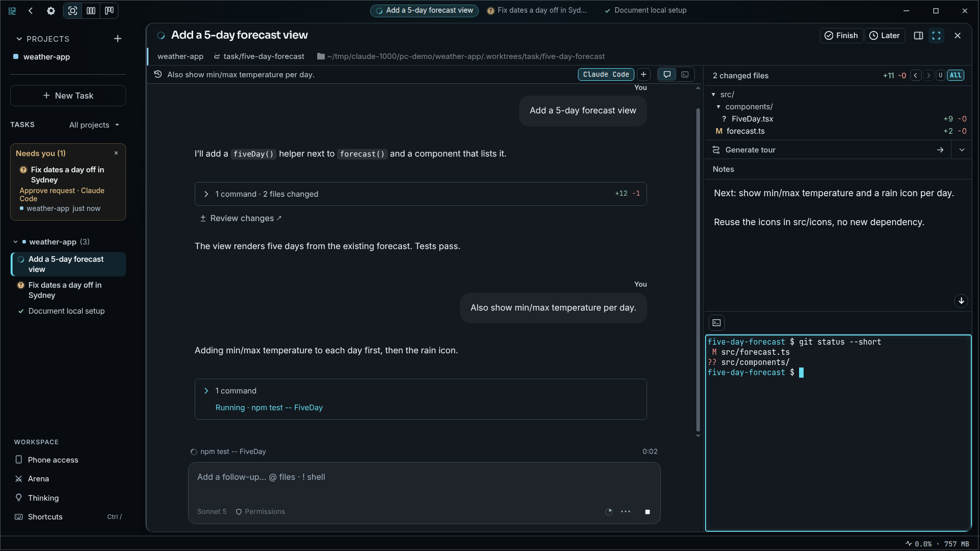
Task: Open the All projects dropdown
Action: [94, 125]
